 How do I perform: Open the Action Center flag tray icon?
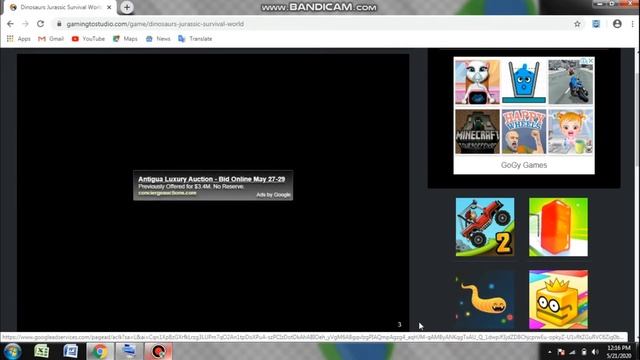[x=561, y=352]
